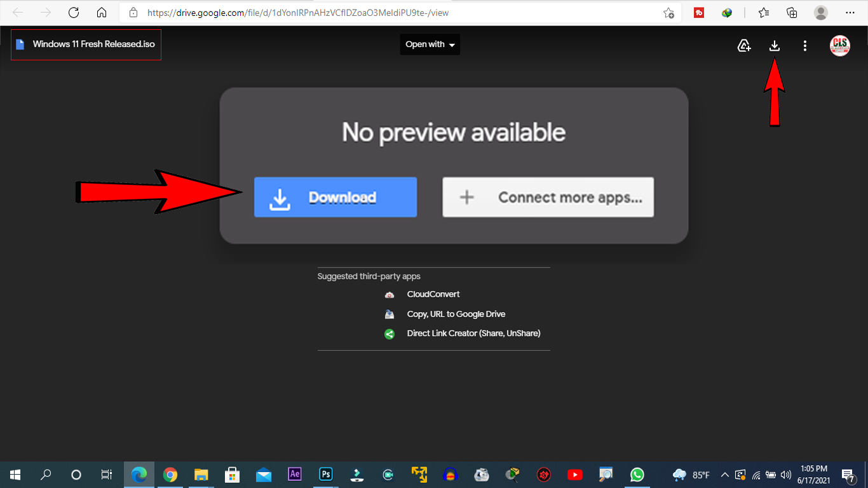Click the Download icon in the Drive toolbar
868x488 pixels.
tap(775, 45)
